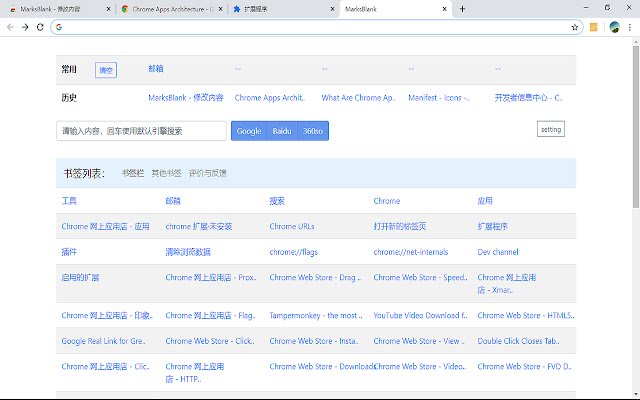Open Chrome Web Store - Drag bookmark
Screen dimensions: 640x400
(315, 278)
